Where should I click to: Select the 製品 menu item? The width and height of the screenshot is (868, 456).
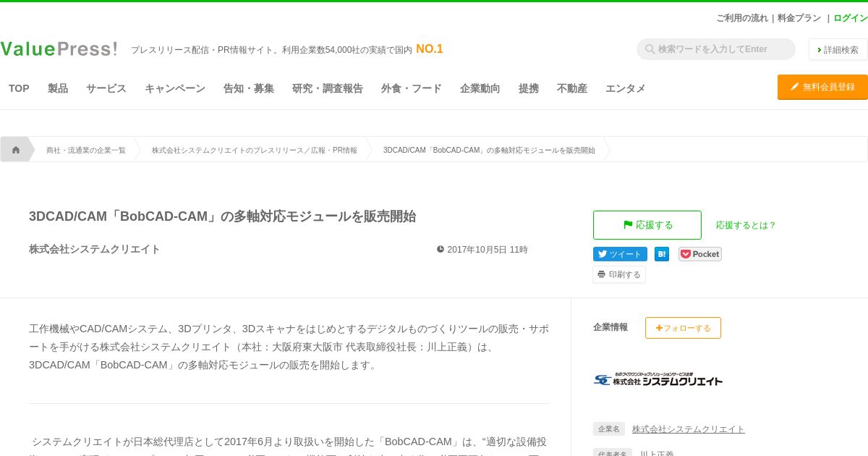[x=58, y=88]
